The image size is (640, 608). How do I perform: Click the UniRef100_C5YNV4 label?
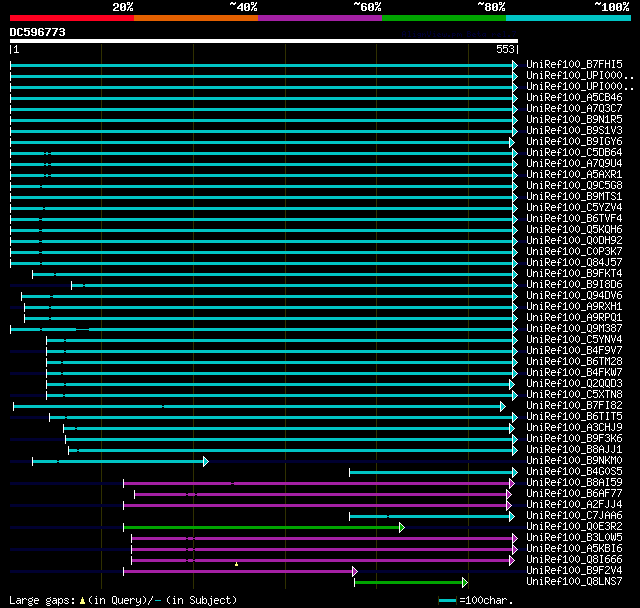(x=574, y=340)
